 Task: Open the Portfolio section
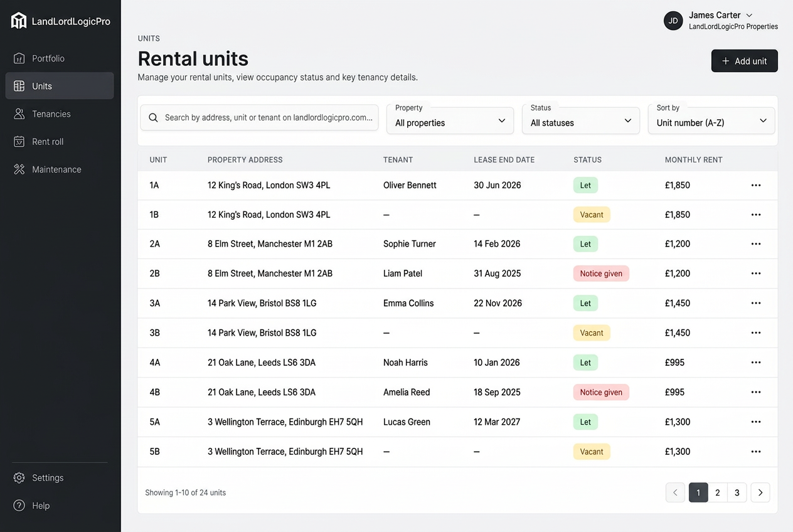[x=60, y=58]
